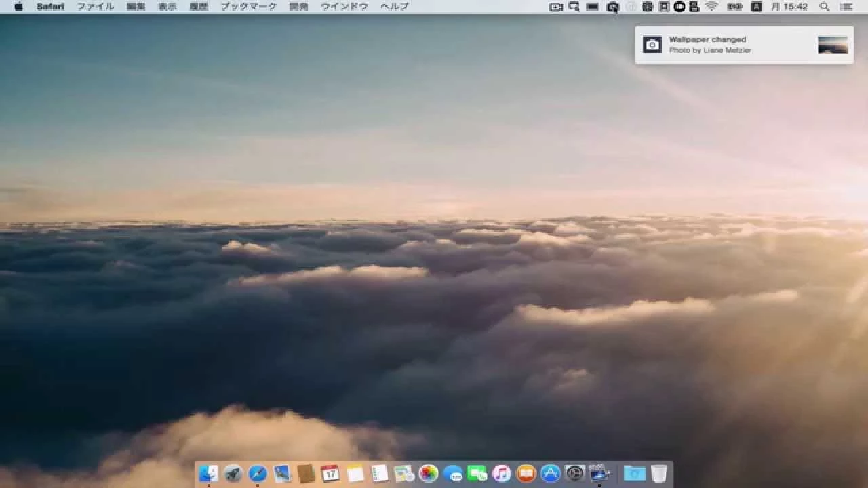Open Maps app in Dock

click(x=403, y=473)
